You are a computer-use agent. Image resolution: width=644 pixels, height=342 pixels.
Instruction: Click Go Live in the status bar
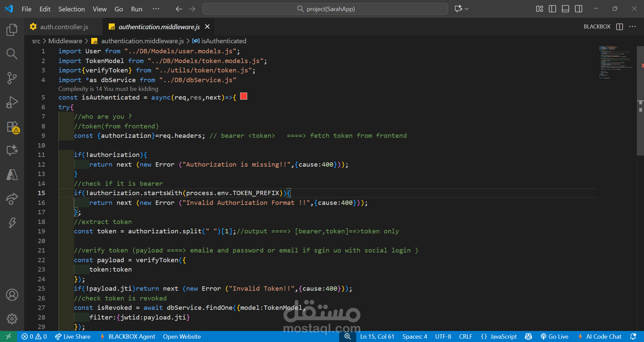555,336
